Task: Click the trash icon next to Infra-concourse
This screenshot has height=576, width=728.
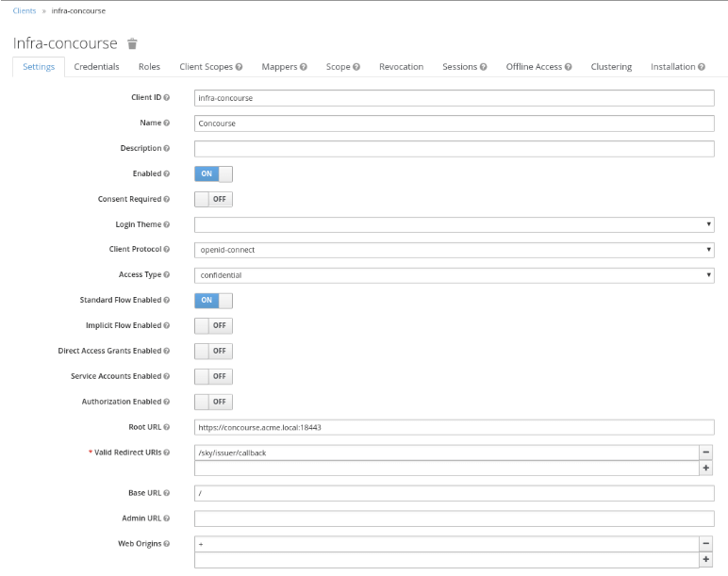Action: tap(133, 43)
